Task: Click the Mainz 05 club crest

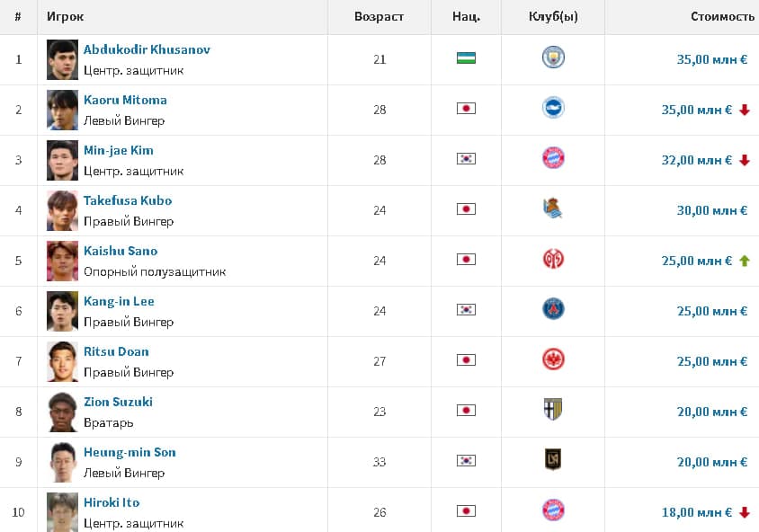Action: point(553,260)
